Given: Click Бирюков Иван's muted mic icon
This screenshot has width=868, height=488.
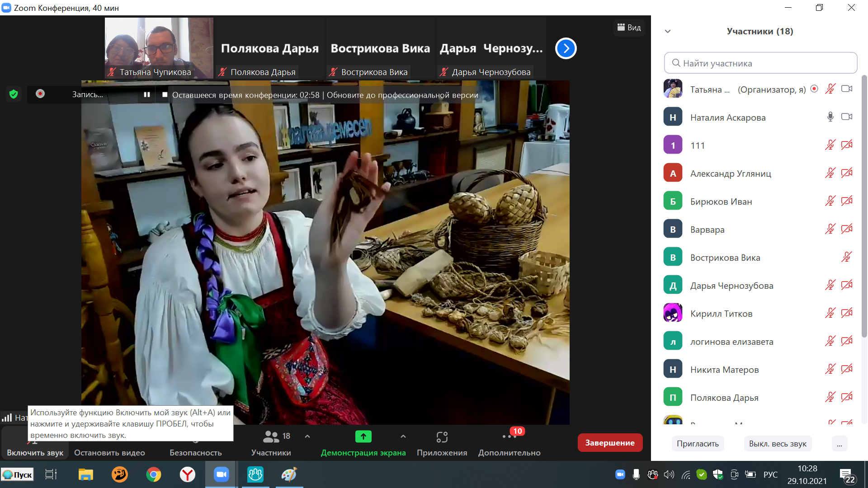Looking at the screenshot, I should pos(830,201).
